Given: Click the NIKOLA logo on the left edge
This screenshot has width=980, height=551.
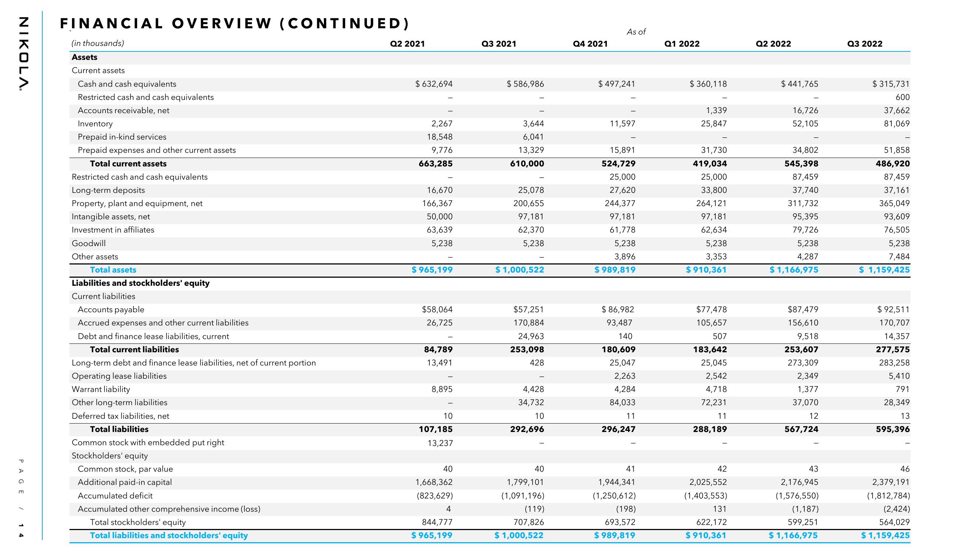Looking at the screenshot, I should 23,53.
